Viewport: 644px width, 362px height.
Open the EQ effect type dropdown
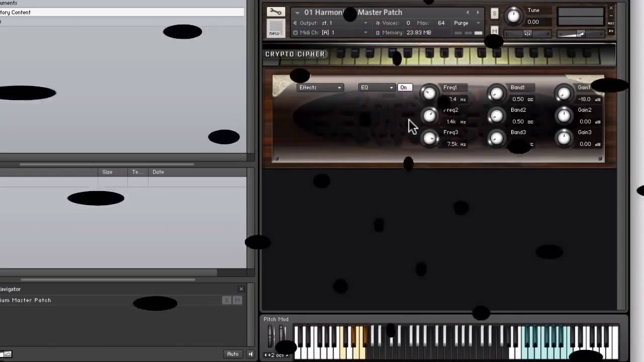coord(377,87)
